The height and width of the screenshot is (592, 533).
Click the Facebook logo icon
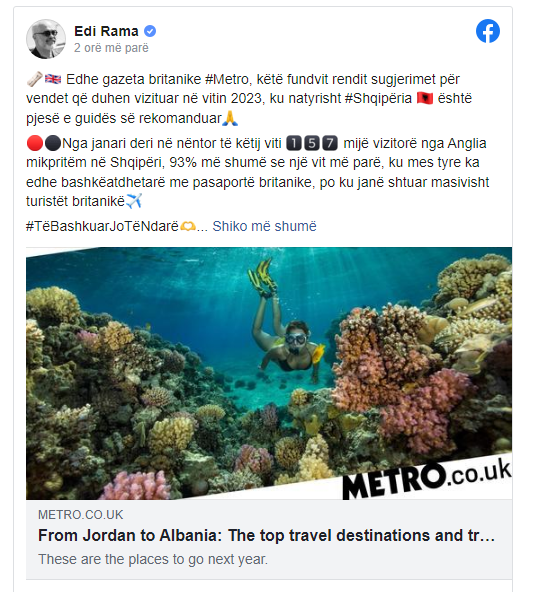(x=488, y=31)
